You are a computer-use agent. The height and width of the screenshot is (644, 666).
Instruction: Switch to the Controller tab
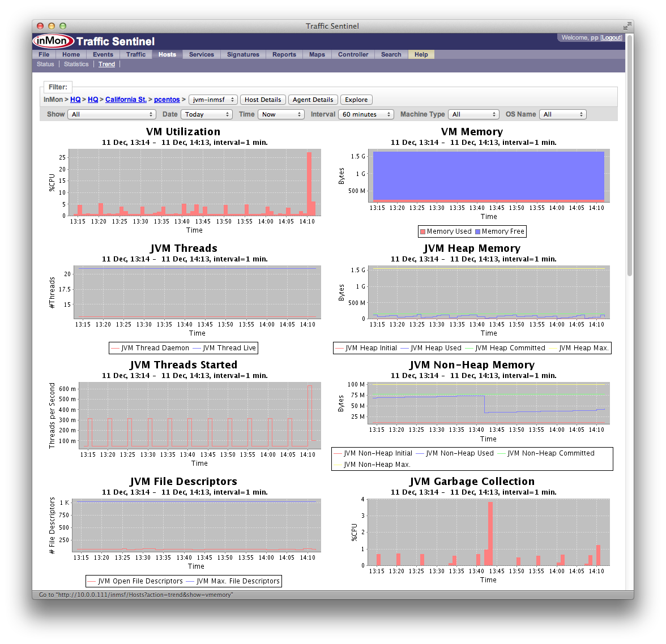coord(353,54)
